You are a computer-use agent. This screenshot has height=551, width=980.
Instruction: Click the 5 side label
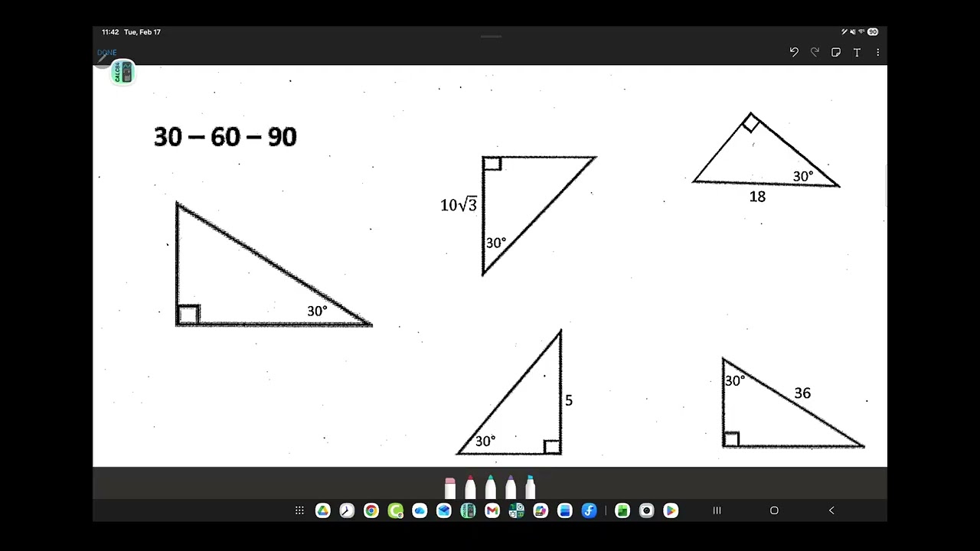[569, 400]
